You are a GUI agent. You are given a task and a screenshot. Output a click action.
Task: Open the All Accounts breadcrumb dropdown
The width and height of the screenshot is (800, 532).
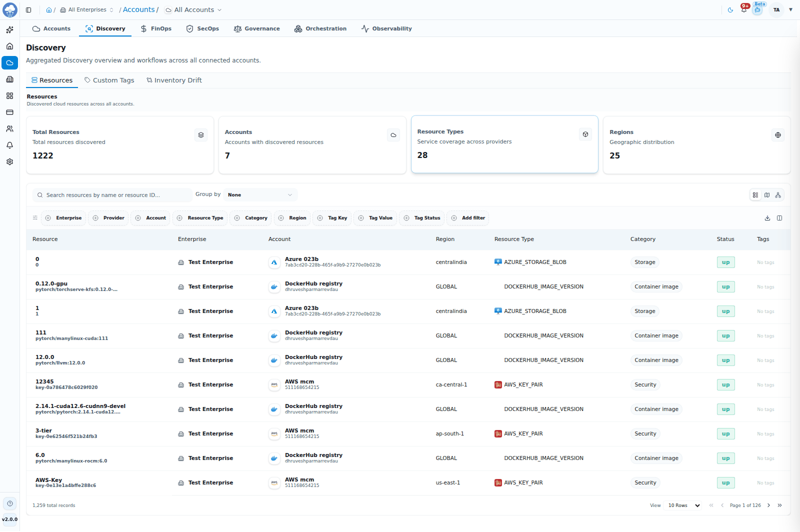coord(193,10)
